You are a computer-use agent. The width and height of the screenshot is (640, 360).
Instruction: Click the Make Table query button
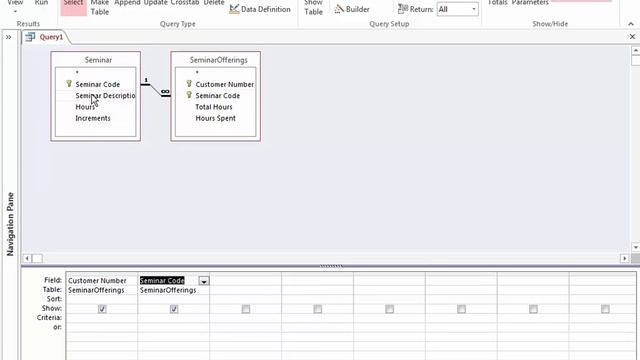point(100,8)
